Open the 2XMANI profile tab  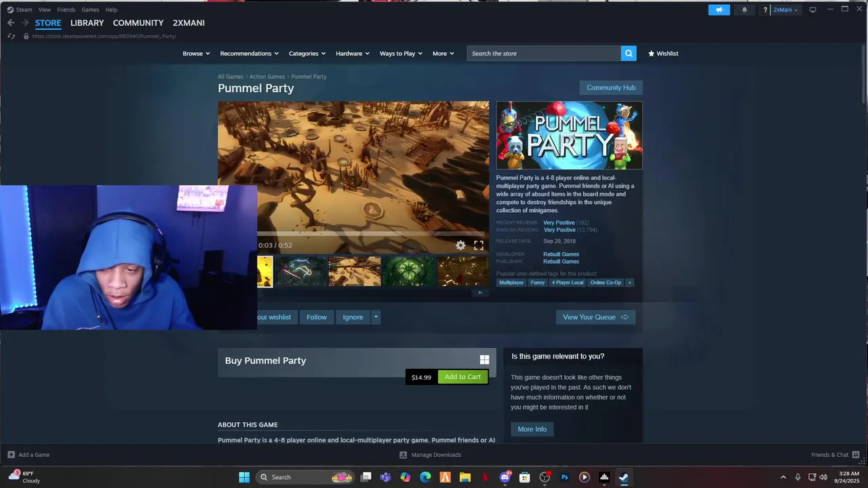pyautogui.click(x=189, y=23)
